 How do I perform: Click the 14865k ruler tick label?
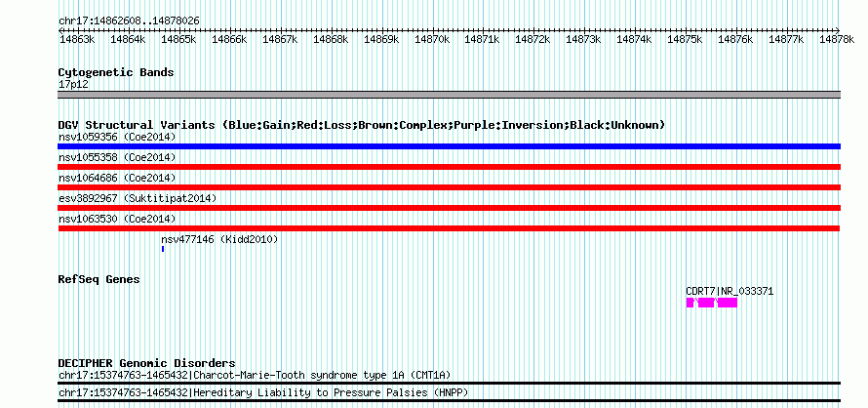[x=178, y=39]
